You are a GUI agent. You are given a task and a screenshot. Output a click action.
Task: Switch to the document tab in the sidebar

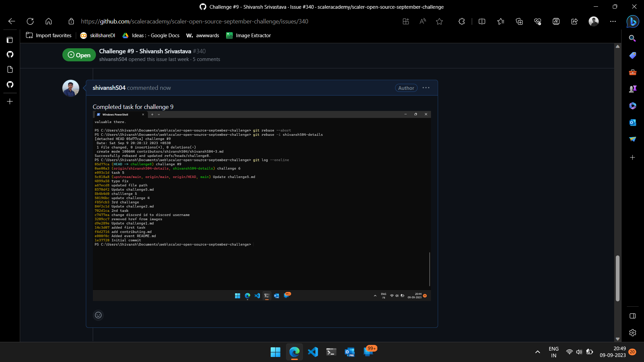(x=10, y=69)
